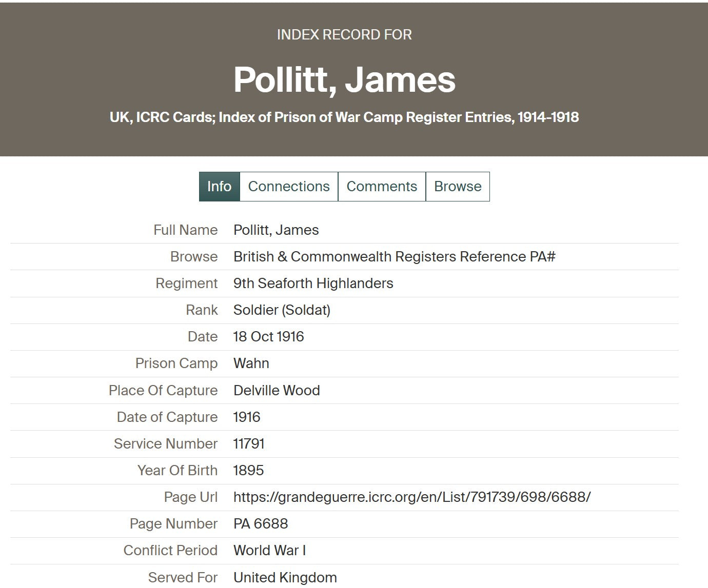Click the year of birth 1895
The height and width of the screenshot is (588, 708).
click(x=248, y=471)
